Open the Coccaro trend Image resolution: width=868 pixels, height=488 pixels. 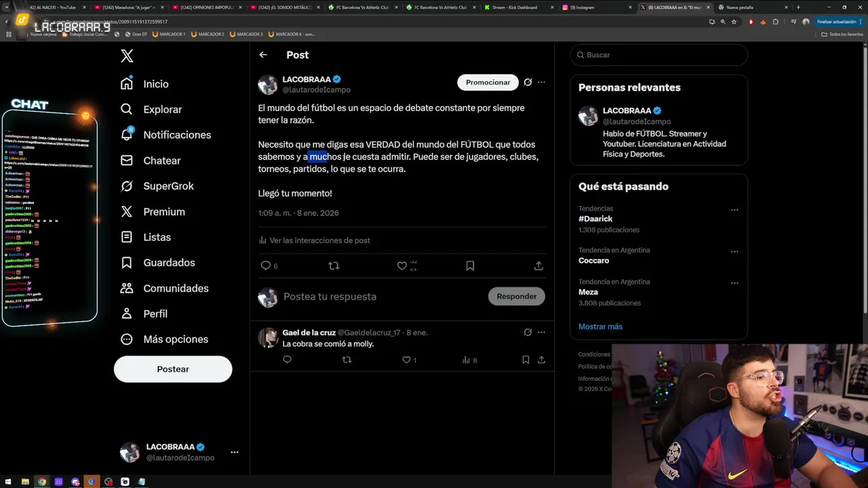click(593, 260)
